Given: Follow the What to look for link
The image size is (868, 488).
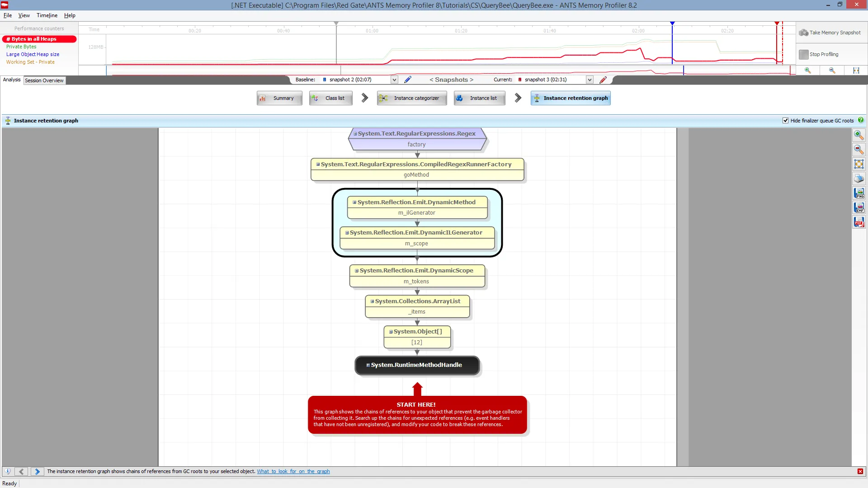Looking at the screenshot, I should pos(293,471).
